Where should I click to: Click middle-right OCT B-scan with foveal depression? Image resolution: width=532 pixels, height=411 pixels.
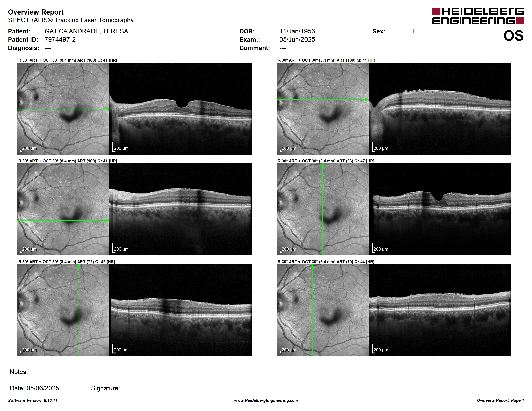click(x=440, y=209)
